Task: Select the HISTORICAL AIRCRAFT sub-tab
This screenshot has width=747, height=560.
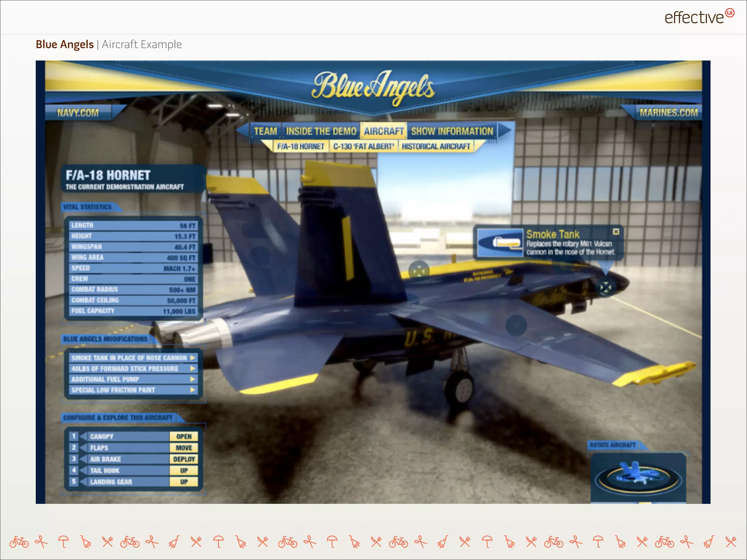Action: point(436,147)
